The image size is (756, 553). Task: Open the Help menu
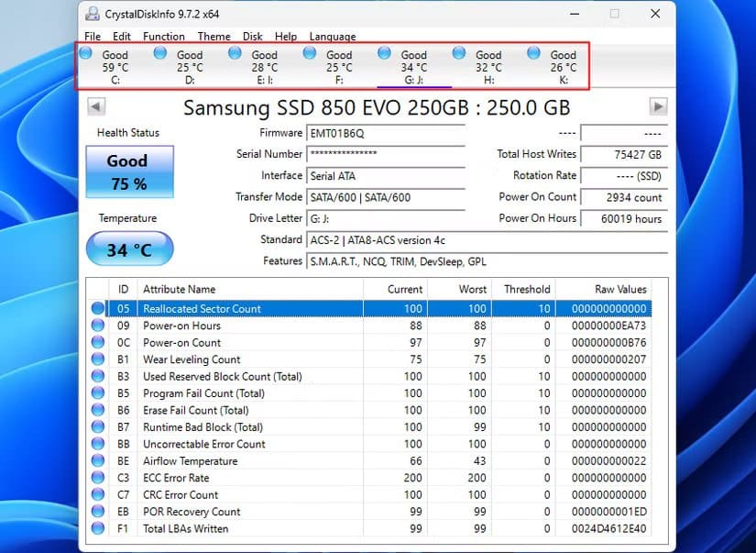(x=286, y=37)
